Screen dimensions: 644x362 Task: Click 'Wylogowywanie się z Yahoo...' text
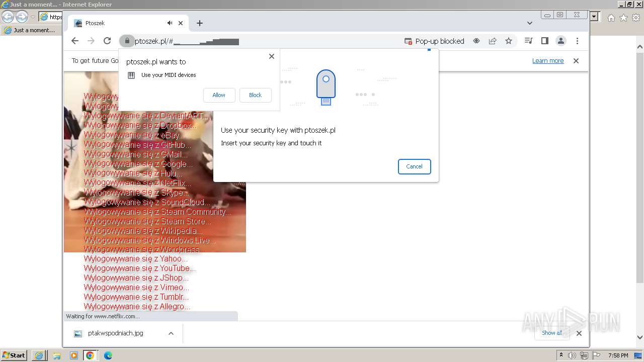point(136,259)
